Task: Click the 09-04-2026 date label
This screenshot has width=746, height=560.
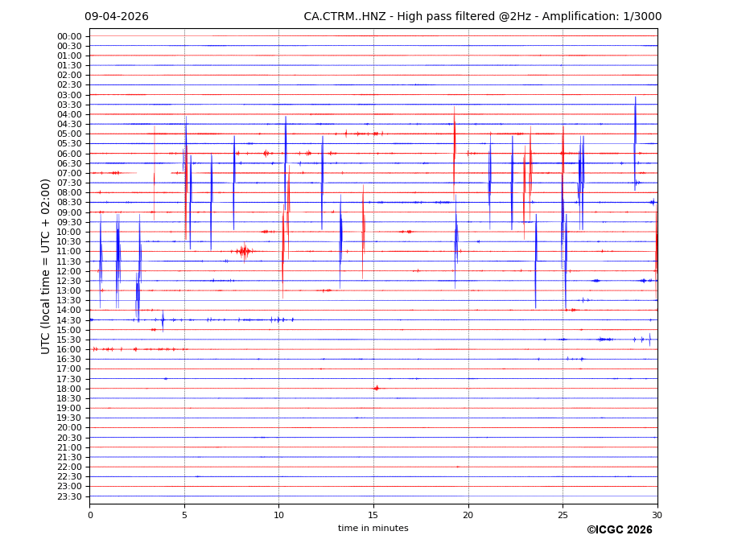Action: [x=117, y=17]
